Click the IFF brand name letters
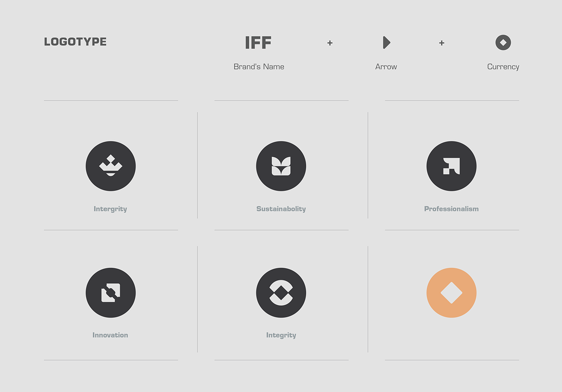This screenshot has width=562, height=392. pos(258,43)
